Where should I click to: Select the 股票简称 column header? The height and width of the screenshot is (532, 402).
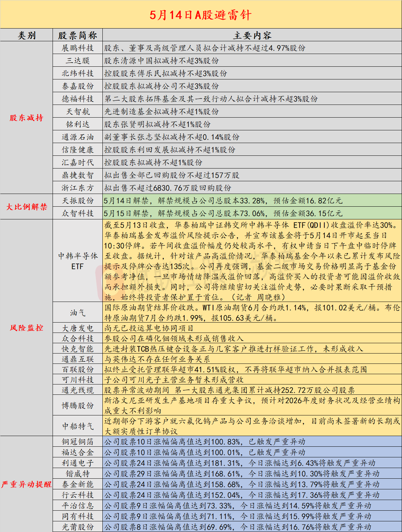(x=78, y=35)
